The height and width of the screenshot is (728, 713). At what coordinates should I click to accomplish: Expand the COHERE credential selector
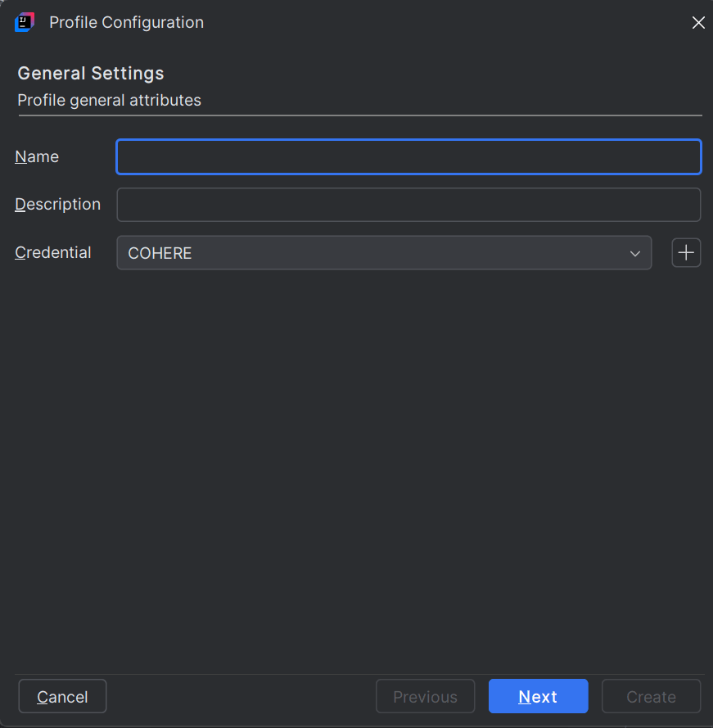tap(384, 253)
